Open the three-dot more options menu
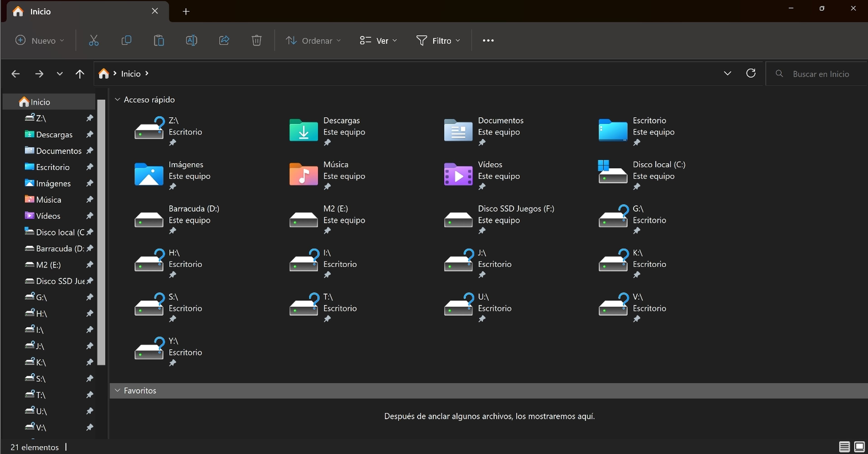 click(488, 40)
